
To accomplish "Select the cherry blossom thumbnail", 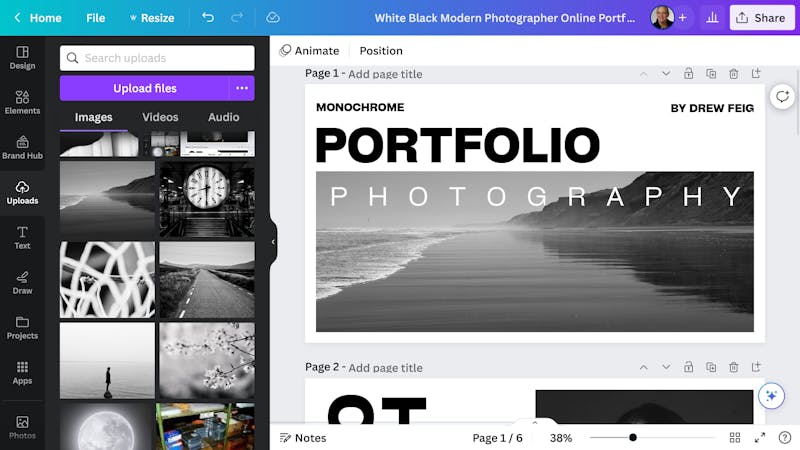I will tap(207, 360).
